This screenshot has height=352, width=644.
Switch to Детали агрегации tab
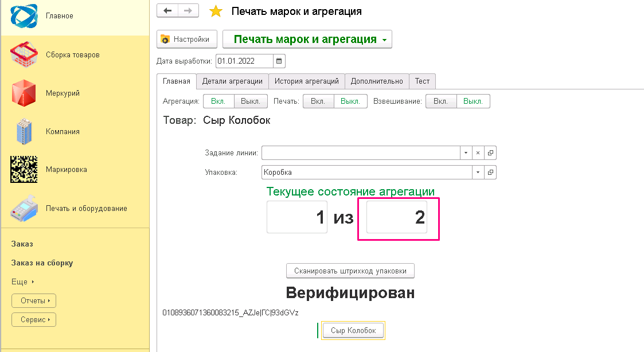[232, 81]
